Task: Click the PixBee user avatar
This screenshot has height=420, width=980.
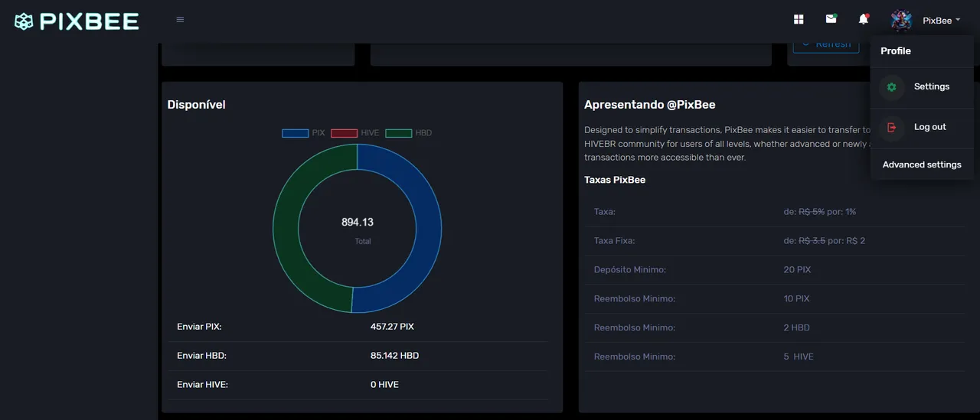Action: point(901,20)
